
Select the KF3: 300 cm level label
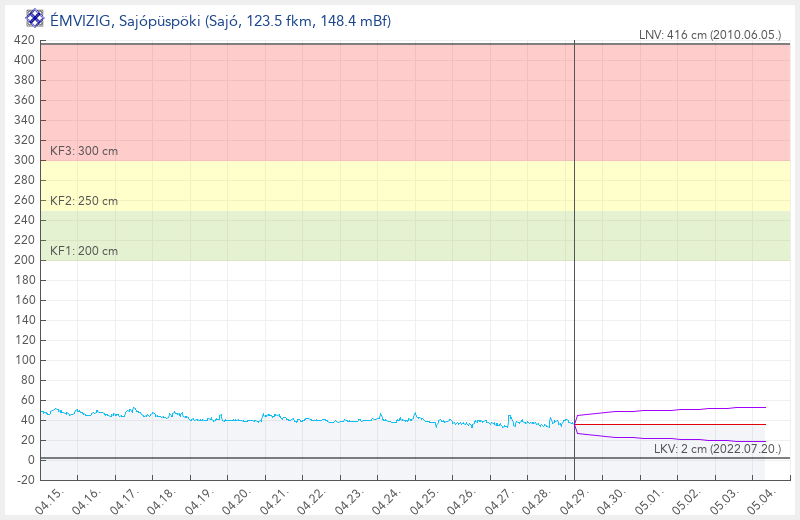pos(84,151)
